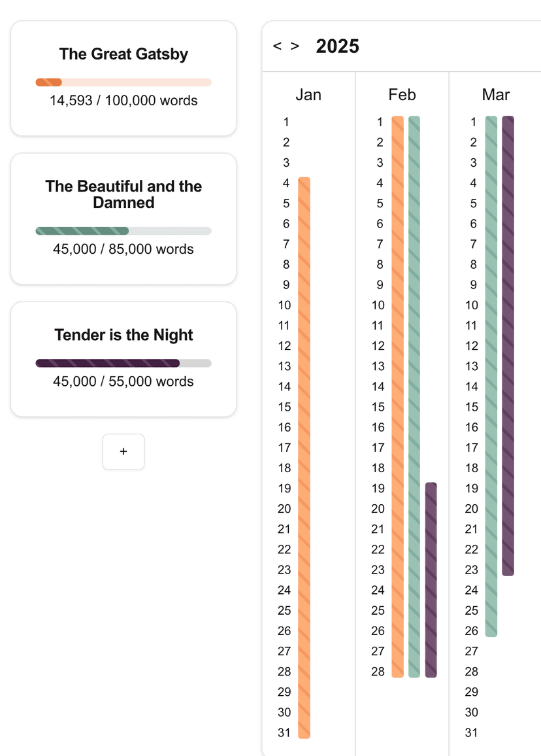The width and height of the screenshot is (541, 756).
Task: Click the Jan month header
Action: 308,94
